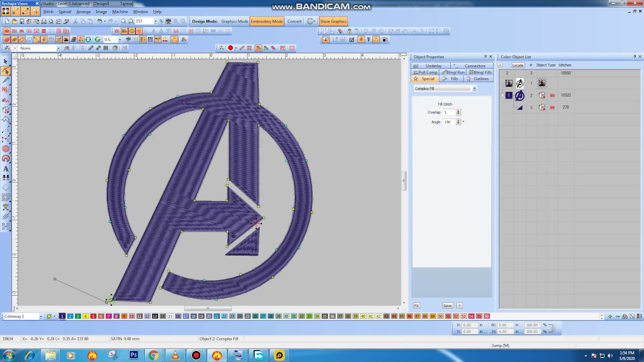The height and width of the screenshot is (362, 644).
Task: Toggle the show grid icon
Action: click(x=51, y=39)
